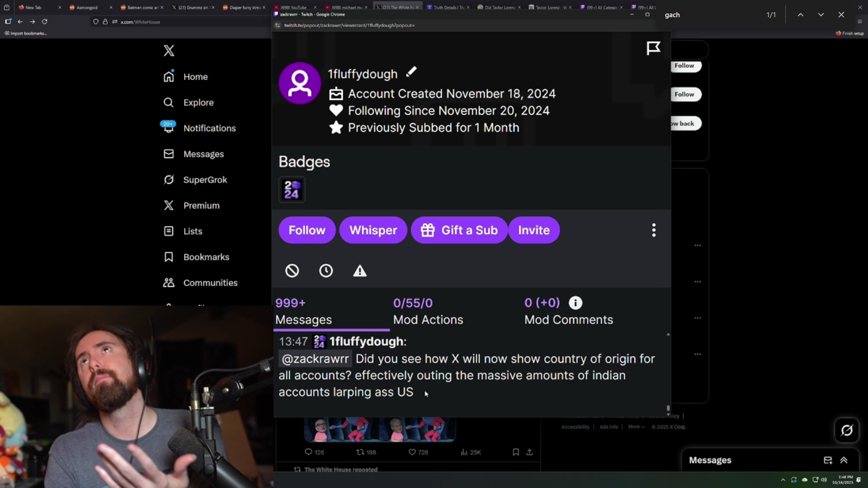The width and height of the screenshot is (868, 488).
Task: Click the Gift a Sub button
Action: tap(459, 230)
